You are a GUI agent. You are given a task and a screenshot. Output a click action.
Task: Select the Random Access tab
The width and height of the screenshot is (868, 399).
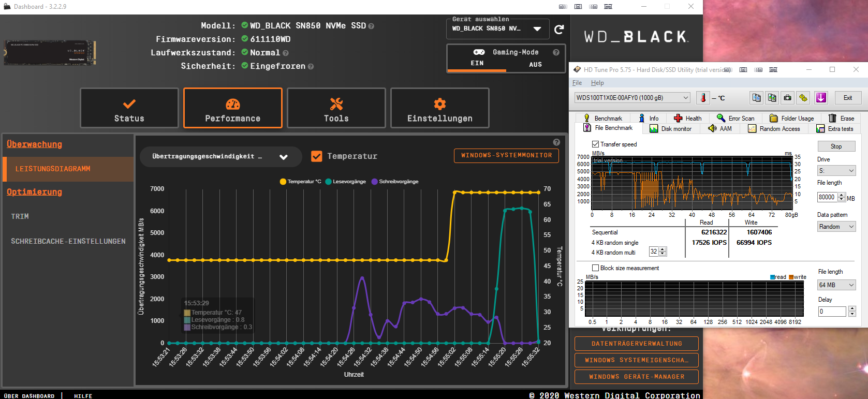point(774,128)
